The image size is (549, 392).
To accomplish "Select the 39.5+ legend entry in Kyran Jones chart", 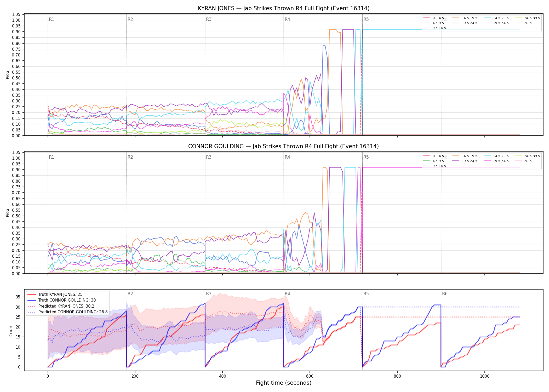I will [525, 23].
